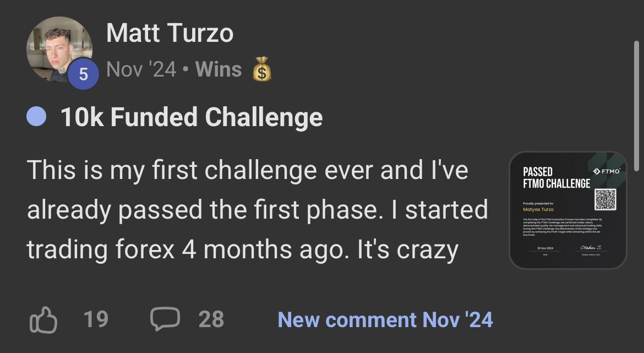Click the QR code on the certificate
The image size is (644, 353).
[x=605, y=199]
